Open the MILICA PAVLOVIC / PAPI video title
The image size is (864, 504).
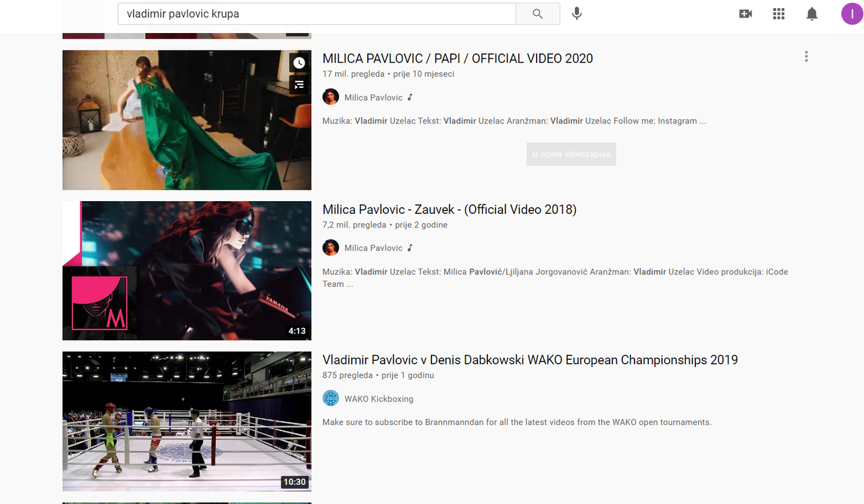click(x=458, y=59)
